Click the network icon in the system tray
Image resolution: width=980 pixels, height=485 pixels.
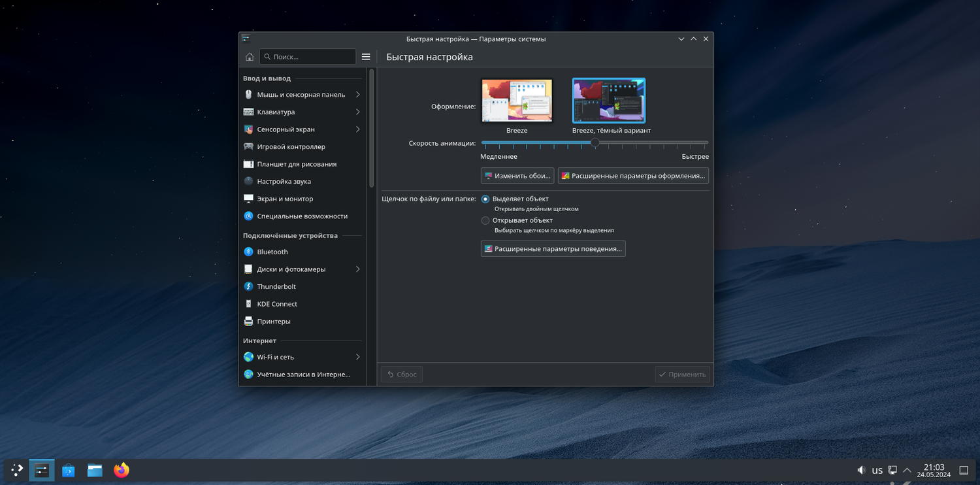(892, 470)
